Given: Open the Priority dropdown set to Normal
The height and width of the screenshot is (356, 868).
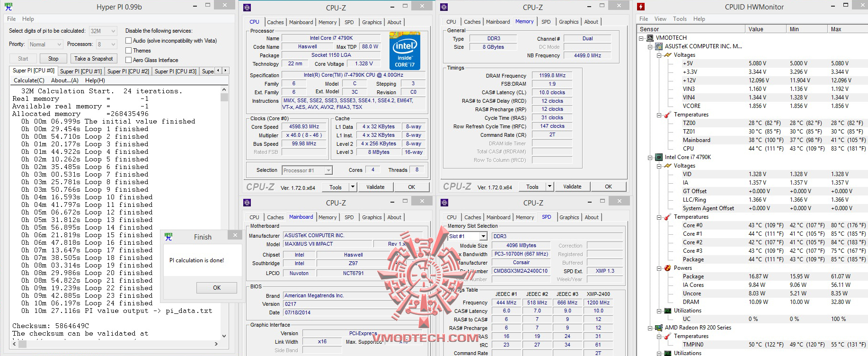Looking at the screenshot, I should [x=45, y=44].
